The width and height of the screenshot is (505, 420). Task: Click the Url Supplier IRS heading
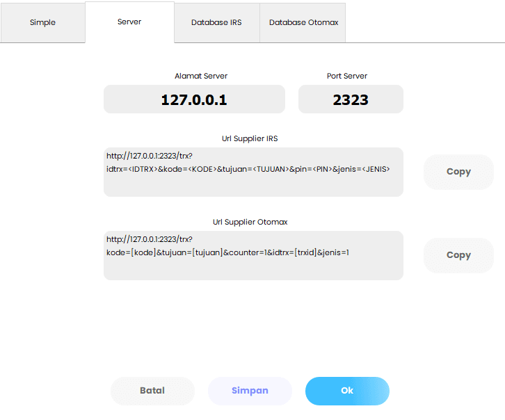coord(250,138)
